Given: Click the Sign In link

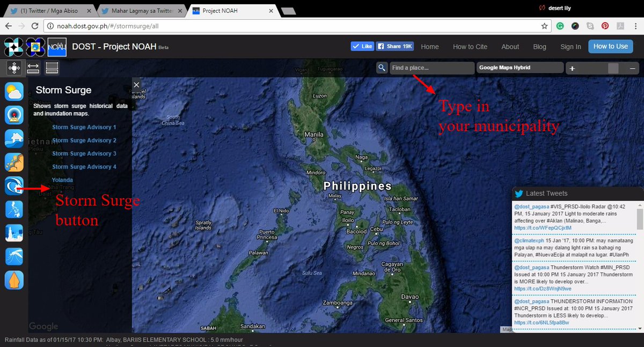Looking at the screenshot, I should click(570, 47).
